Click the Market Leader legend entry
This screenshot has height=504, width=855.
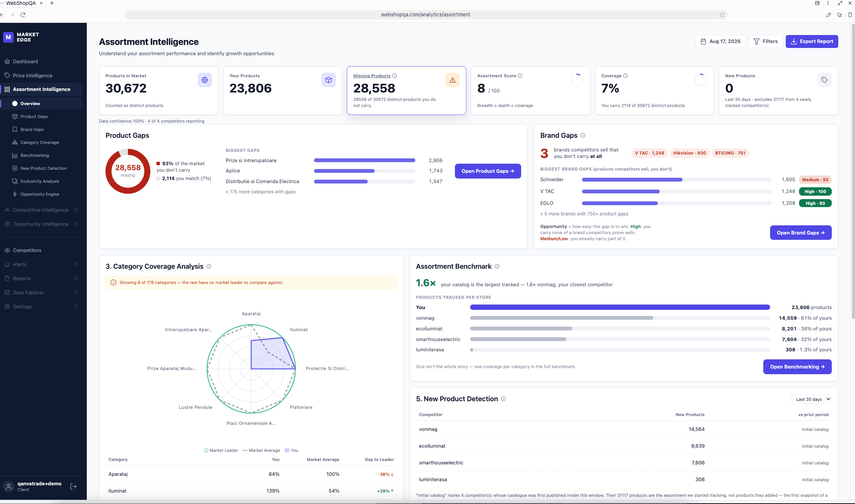(221, 450)
